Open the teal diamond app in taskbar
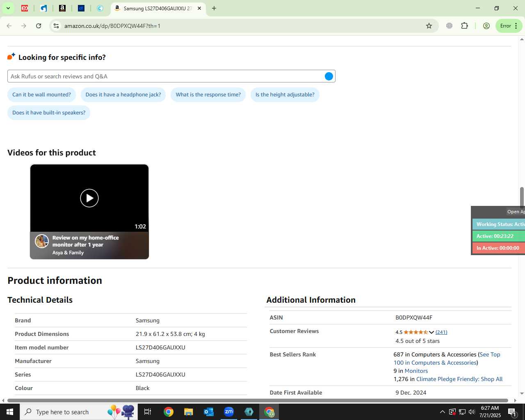The image size is (525, 420). 249,412
